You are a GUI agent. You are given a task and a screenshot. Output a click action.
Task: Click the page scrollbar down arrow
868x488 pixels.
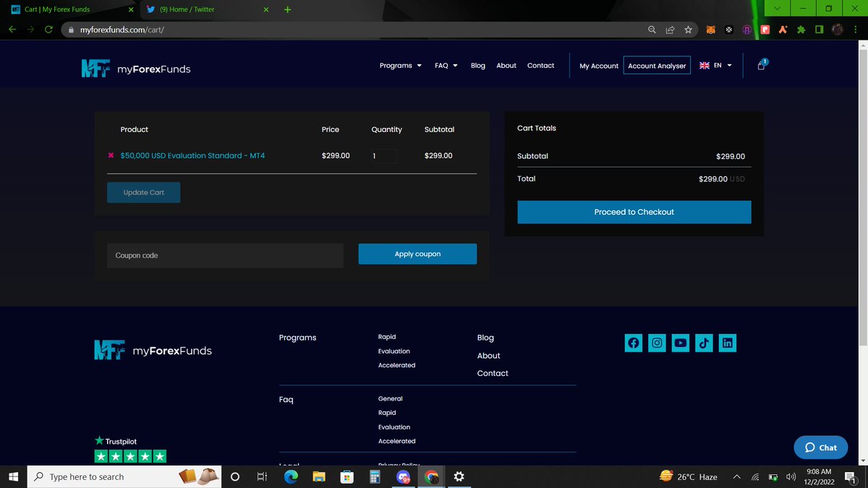862,461
